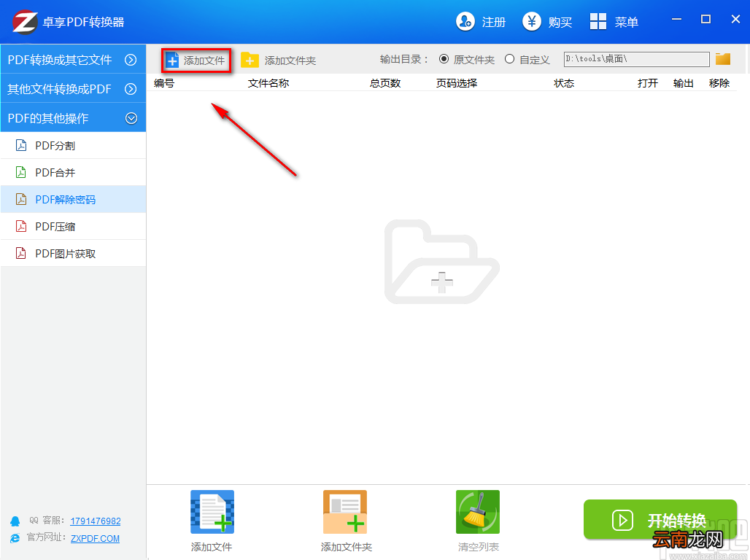Click the 购买 yen purchase icon

point(531,22)
